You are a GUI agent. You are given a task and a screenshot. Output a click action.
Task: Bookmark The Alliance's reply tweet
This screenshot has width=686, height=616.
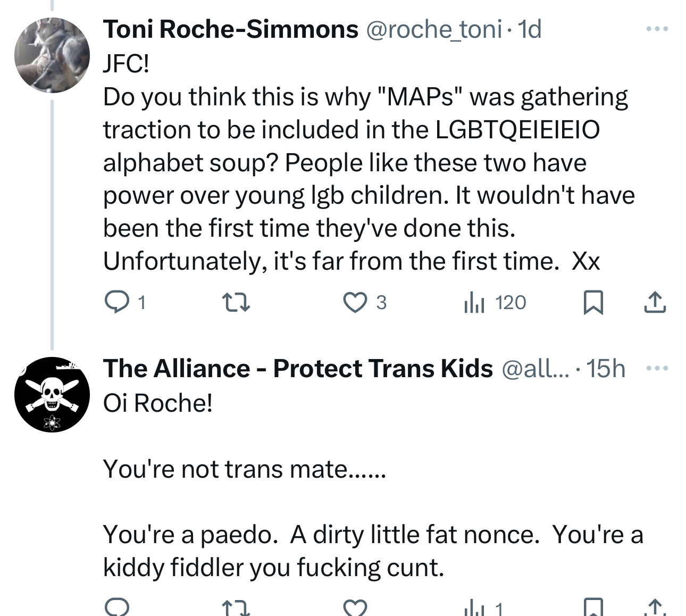tap(593, 607)
